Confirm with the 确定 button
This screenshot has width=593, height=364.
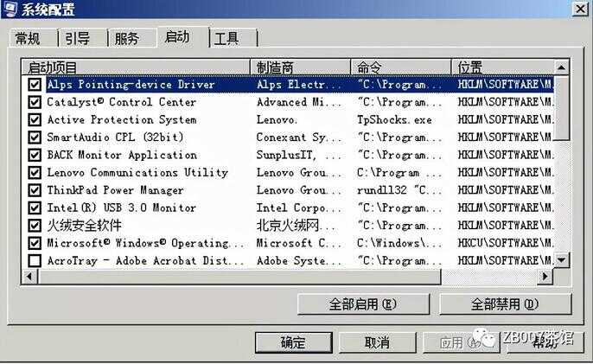coord(294,342)
